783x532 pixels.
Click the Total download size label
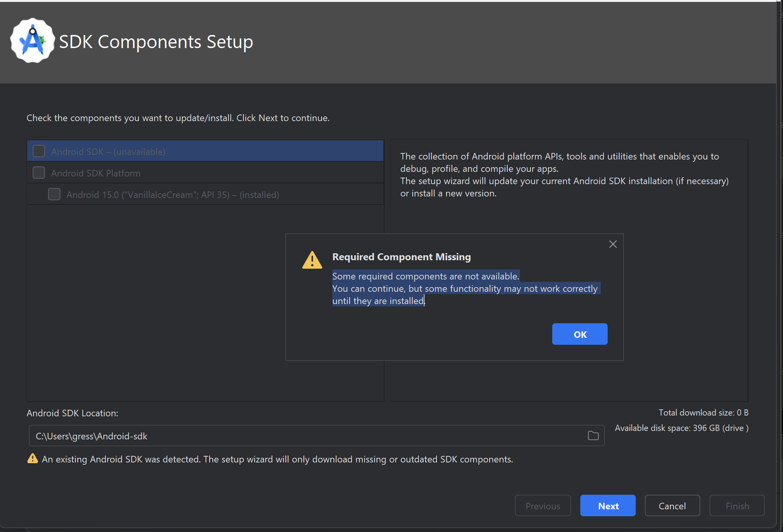coord(703,412)
